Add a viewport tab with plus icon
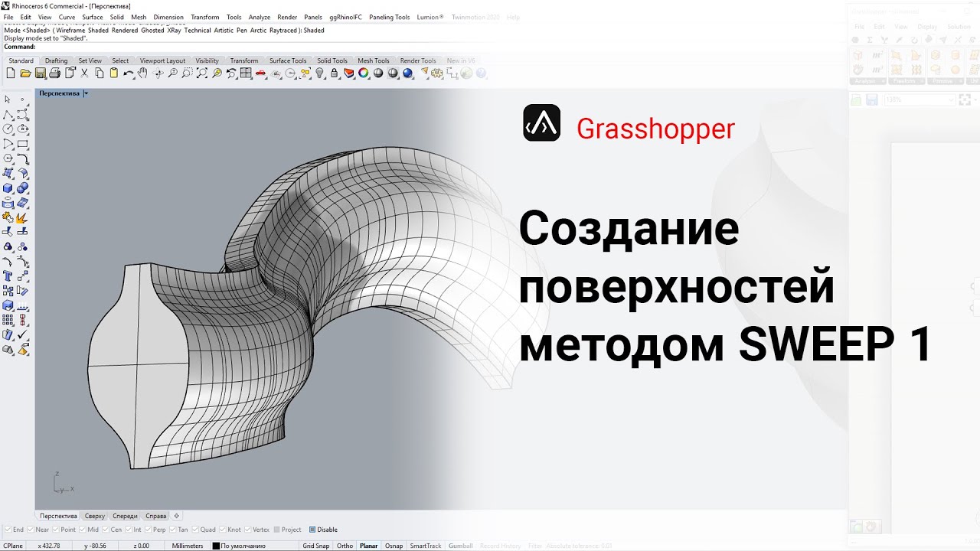Image resolution: width=980 pixels, height=551 pixels. (176, 516)
